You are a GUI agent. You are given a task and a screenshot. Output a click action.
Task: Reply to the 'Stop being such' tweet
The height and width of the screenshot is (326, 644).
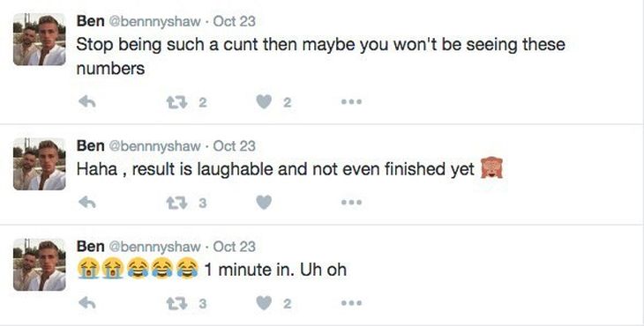click(87, 101)
